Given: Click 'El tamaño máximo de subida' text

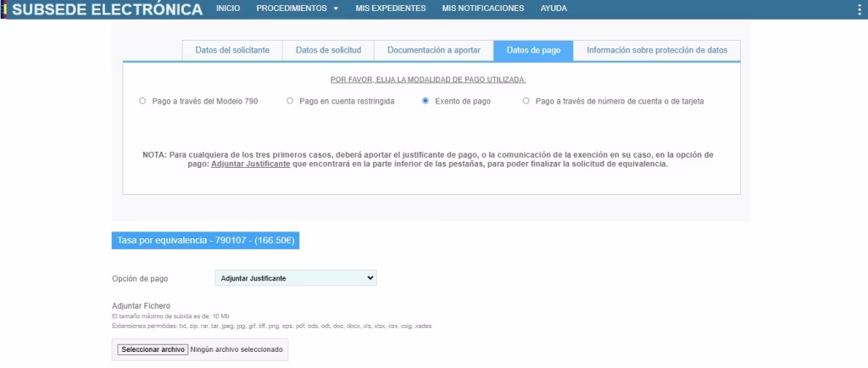Looking at the screenshot, I should coord(170,316).
